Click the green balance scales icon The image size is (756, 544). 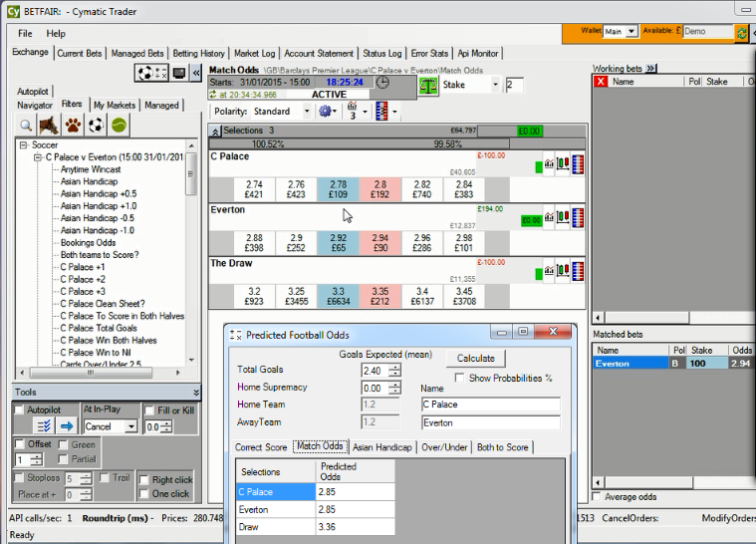(428, 86)
